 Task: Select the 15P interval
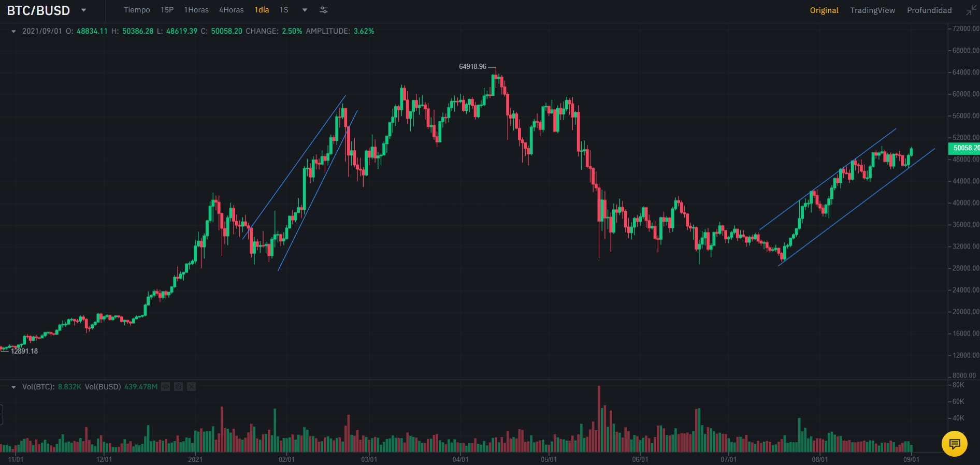167,10
